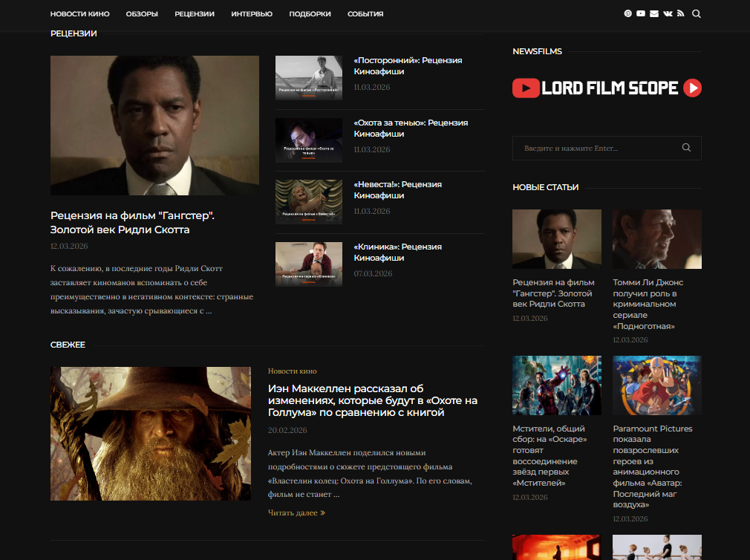
Task: Click round play icon right of Lord Film Scope
Action: (692, 88)
